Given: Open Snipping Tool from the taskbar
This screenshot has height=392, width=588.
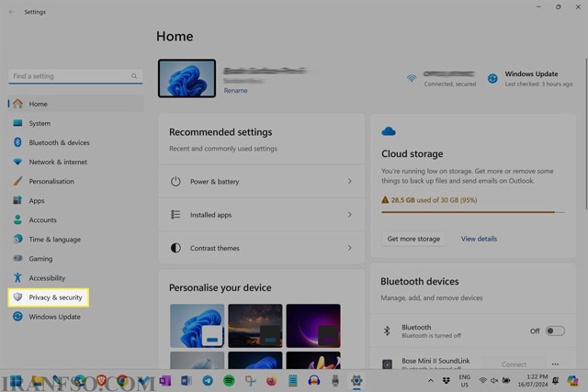Looking at the screenshot, I should pos(250,381).
